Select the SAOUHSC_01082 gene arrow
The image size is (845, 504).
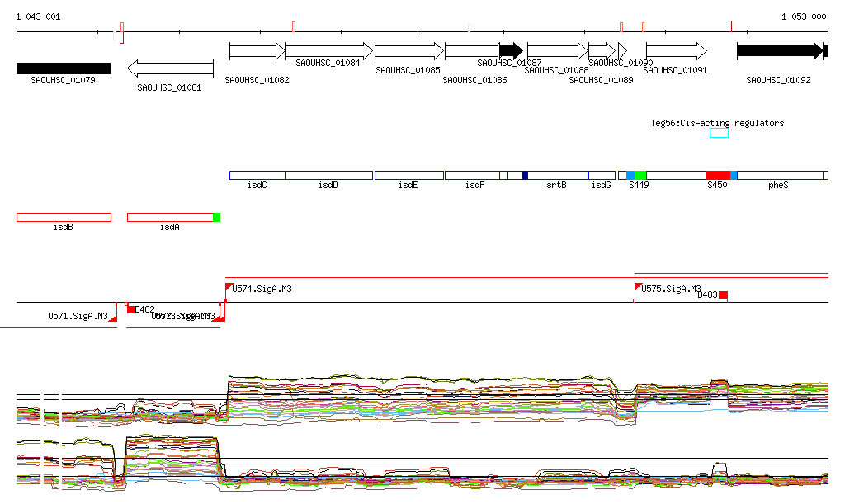(x=257, y=51)
